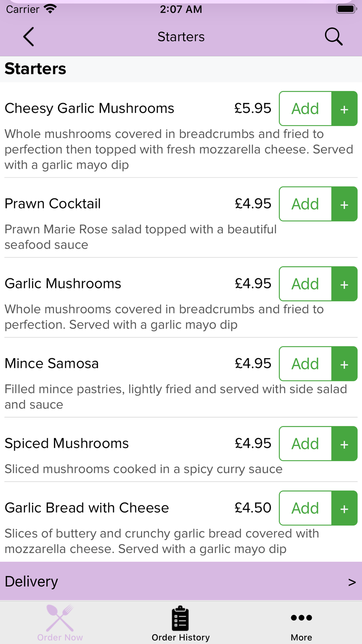Image resolution: width=362 pixels, height=644 pixels.
Task: Add Spiced Mushrooms to the order
Action: [306, 444]
